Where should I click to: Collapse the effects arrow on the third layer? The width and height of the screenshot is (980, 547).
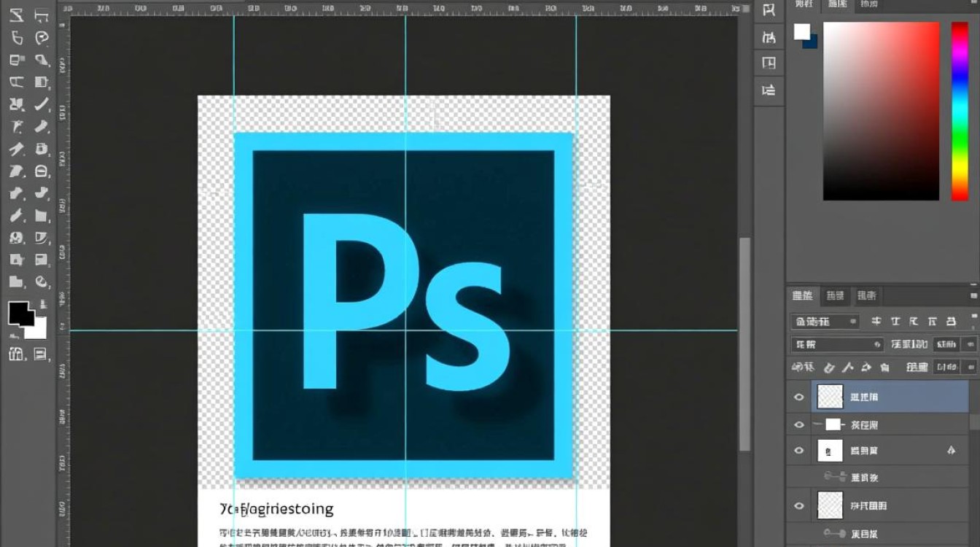pyautogui.click(x=951, y=451)
